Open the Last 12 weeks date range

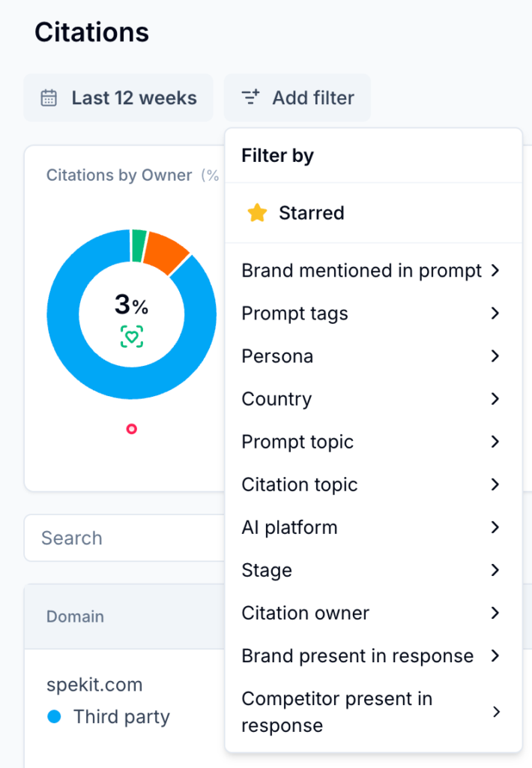tap(118, 98)
